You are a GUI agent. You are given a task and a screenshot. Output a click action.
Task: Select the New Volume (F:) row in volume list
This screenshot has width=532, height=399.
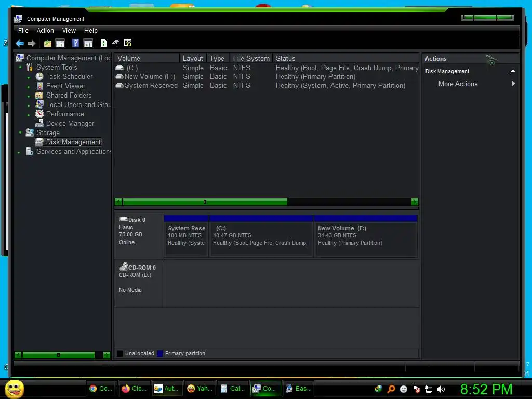click(x=267, y=77)
